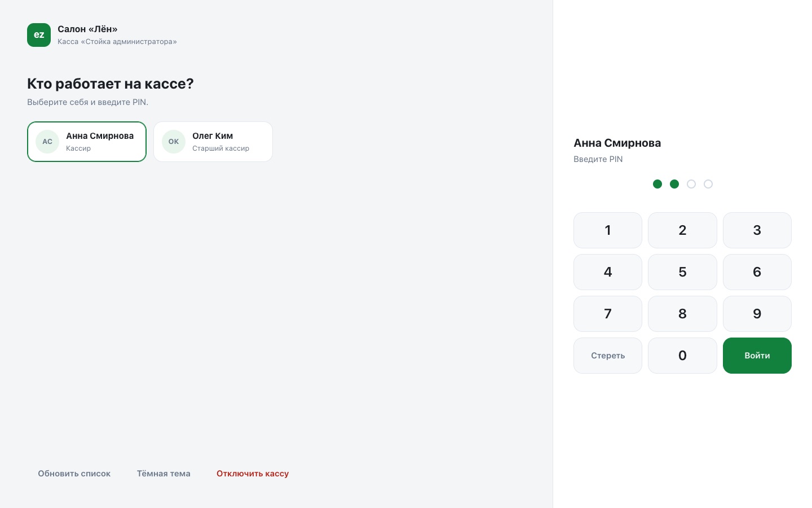Tap digit 5 on the PIN keypad
Screen dimensions: 812x508
682,272
